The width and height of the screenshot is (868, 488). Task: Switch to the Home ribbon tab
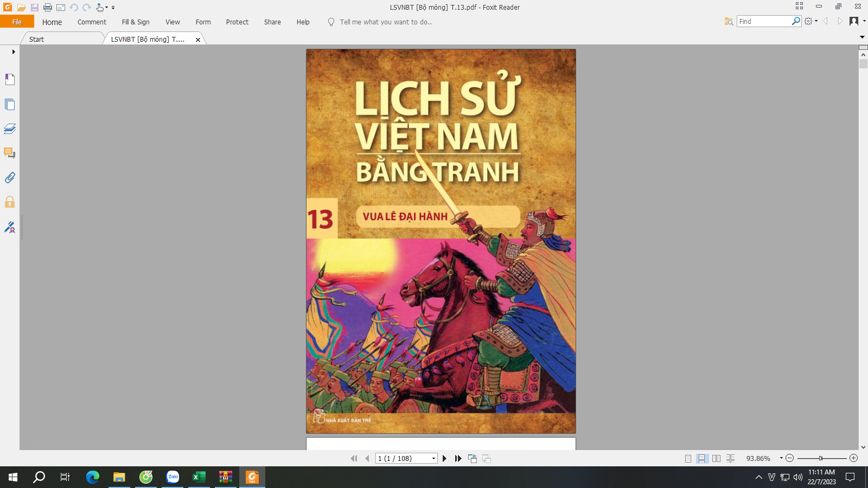(x=52, y=22)
